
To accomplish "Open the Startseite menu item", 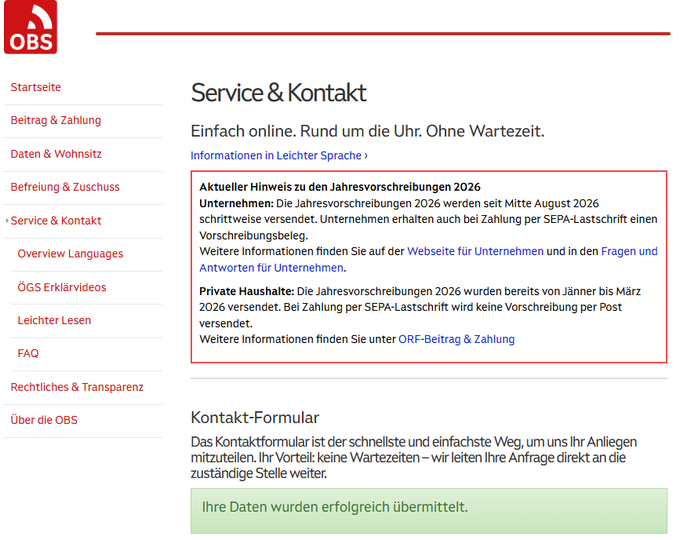I will click(36, 87).
